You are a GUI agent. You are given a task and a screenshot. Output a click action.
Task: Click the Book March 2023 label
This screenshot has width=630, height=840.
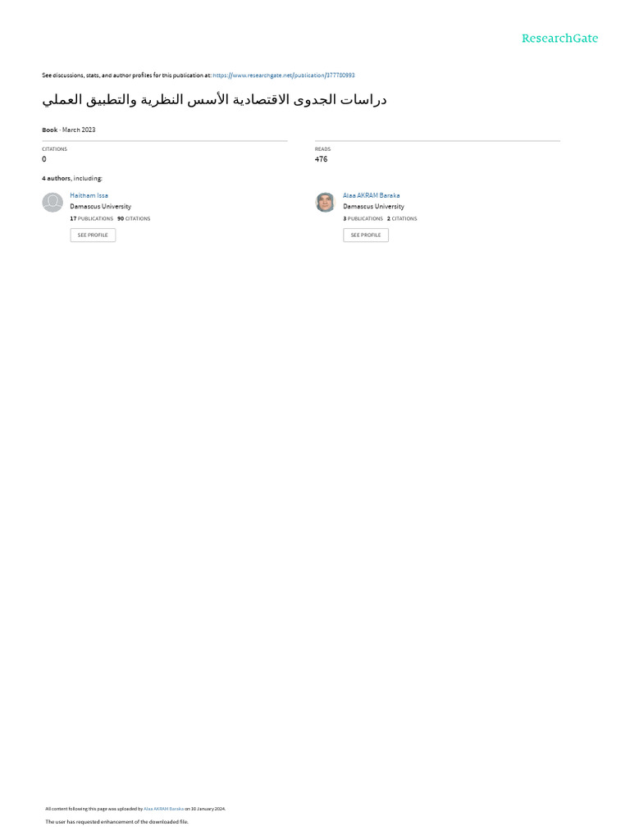click(69, 130)
